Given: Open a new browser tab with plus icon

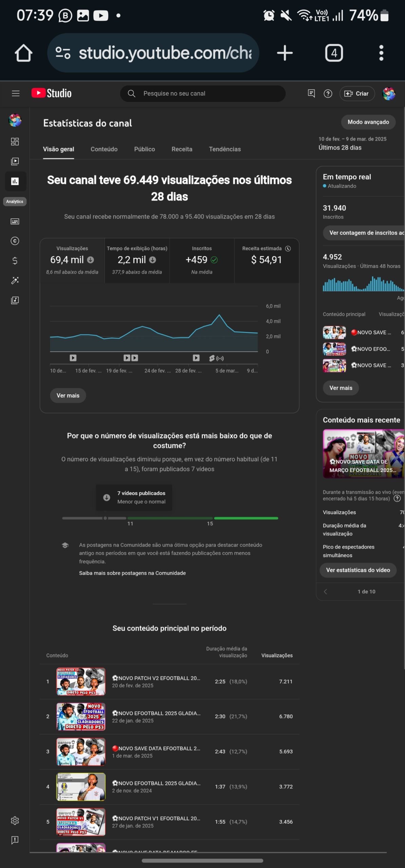Looking at the screenshot, I should 285,53.
